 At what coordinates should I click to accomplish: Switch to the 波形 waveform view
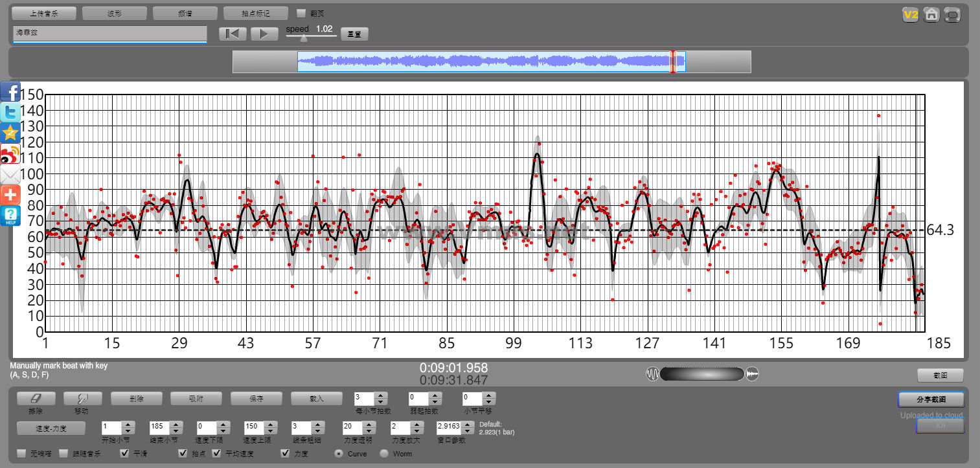point(114,13)
